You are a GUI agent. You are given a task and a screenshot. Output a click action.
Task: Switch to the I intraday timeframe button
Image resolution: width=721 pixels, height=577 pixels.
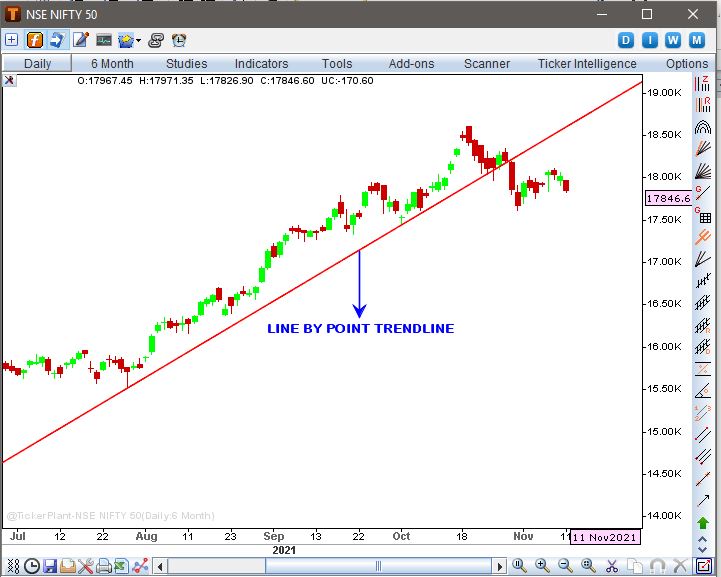(x=649, y=40)
